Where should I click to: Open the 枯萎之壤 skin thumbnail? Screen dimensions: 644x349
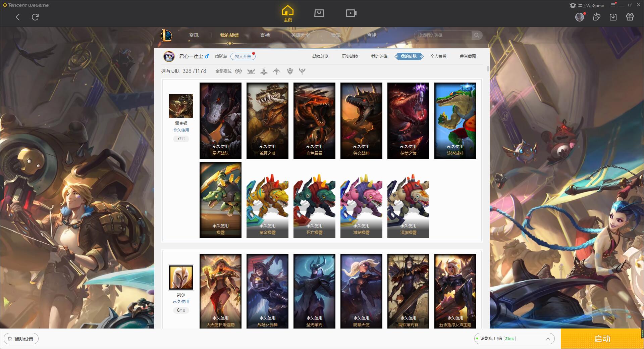408,120
